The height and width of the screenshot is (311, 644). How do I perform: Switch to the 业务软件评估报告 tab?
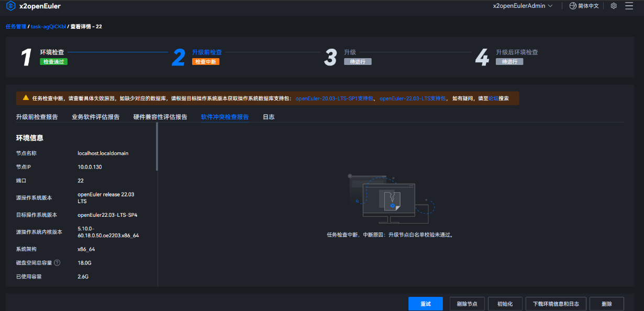click(x=95, y=117)
